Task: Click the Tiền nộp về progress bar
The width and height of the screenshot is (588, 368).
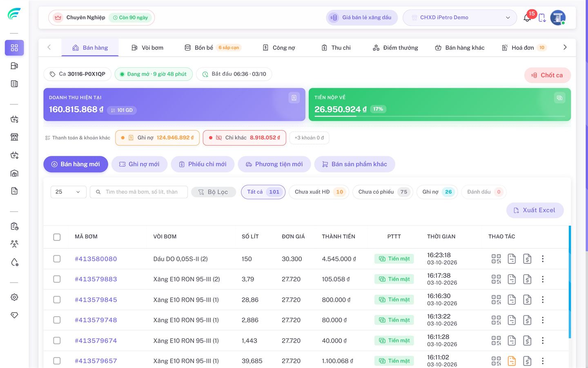Action: (x=440, y=117)
